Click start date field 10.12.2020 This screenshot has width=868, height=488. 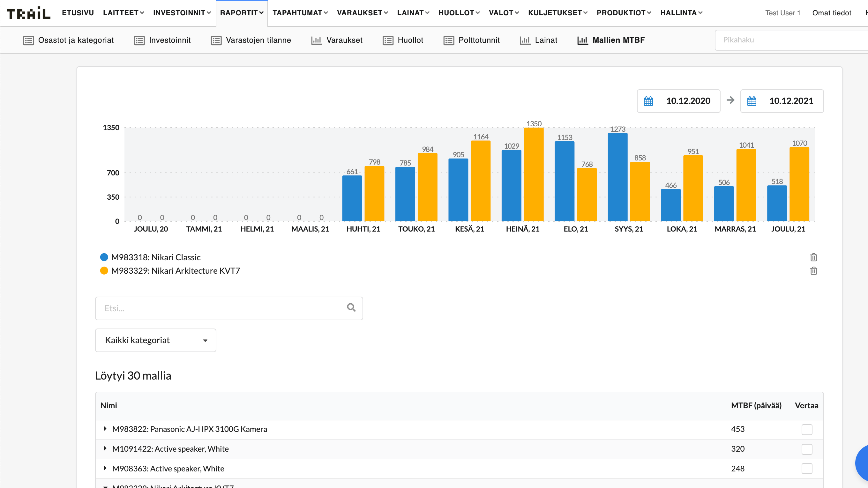click(x=679, y=101)
